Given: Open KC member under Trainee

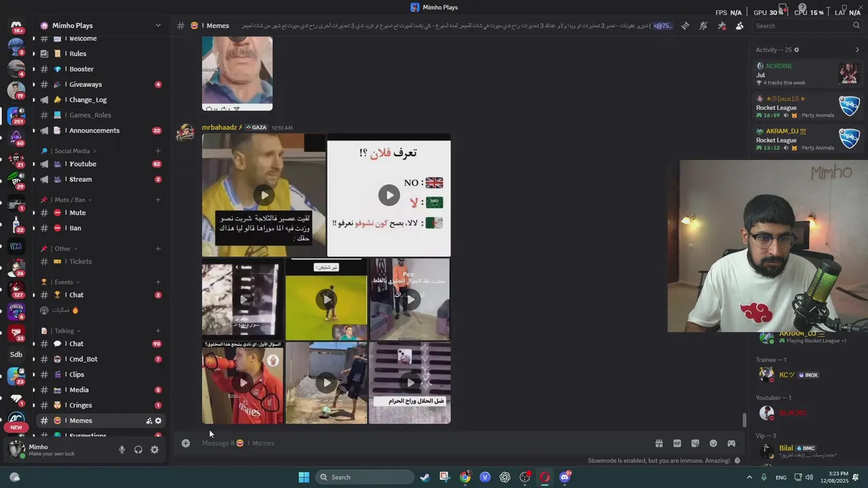Looking at the screenshot, I should point(807,375).
